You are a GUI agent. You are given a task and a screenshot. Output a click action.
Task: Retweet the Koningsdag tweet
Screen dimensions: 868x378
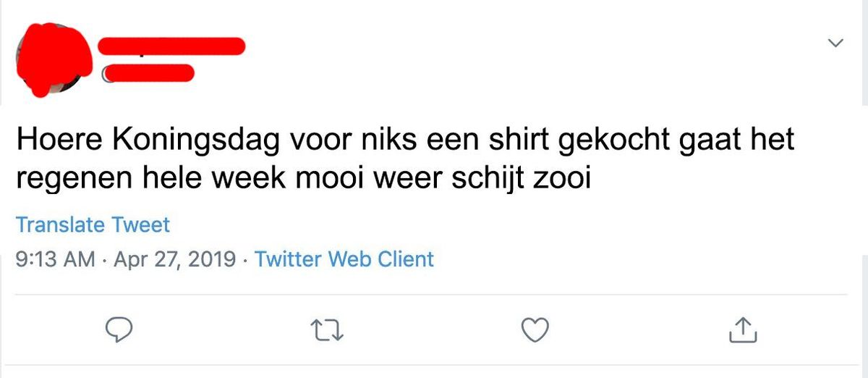point(331,331)
